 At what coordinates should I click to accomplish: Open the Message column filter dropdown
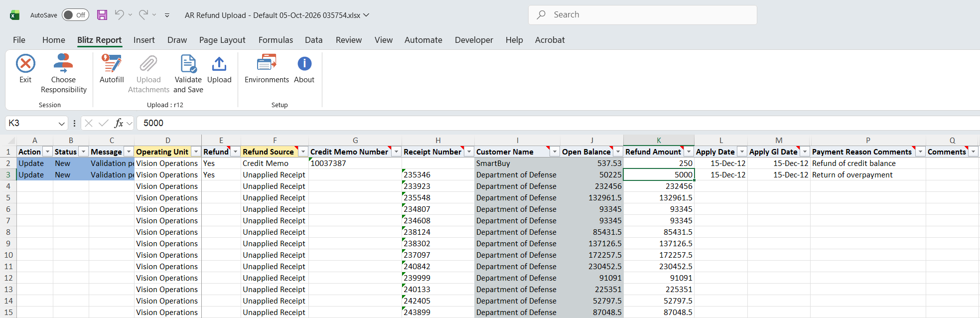click(129, 152)
